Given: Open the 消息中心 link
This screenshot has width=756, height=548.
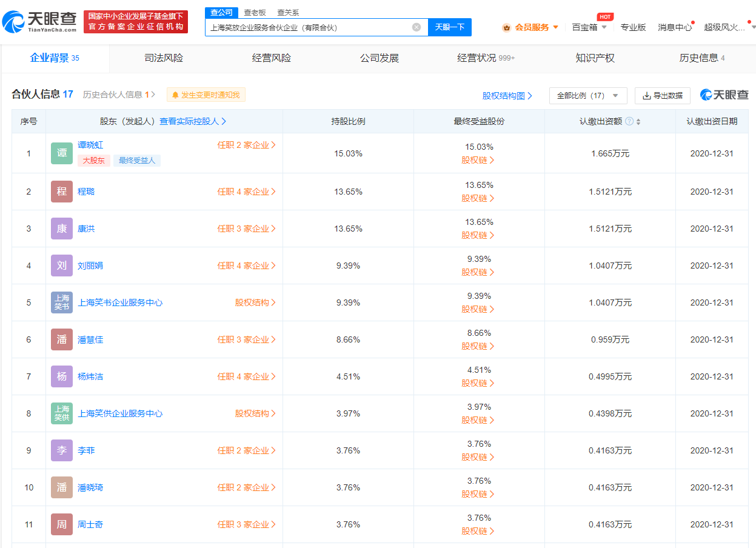Looking at the screenshot, I should point(675,27).
